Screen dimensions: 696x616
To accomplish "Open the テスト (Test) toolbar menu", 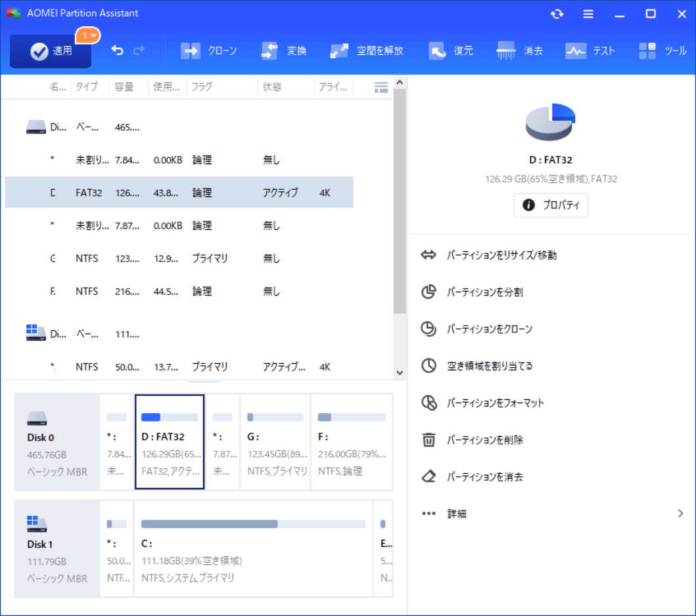I will (590, 51).
